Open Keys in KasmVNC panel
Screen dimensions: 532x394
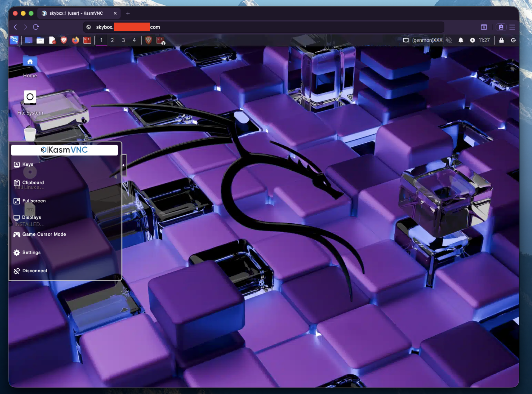[24, 164]
